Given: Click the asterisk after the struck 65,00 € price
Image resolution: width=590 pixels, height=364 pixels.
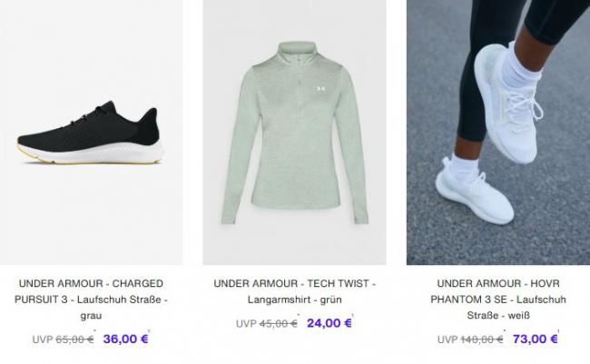Looking at the screenshot, I should tap(94, 331).
